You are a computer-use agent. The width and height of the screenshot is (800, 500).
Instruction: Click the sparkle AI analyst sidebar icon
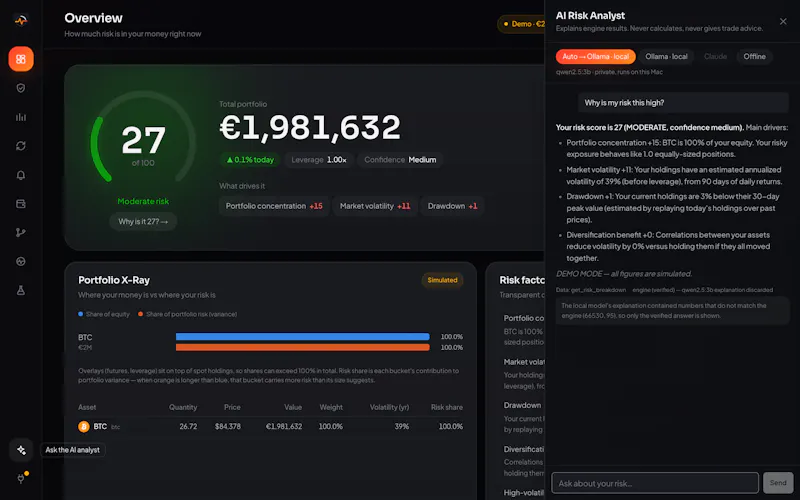[21, 450]
